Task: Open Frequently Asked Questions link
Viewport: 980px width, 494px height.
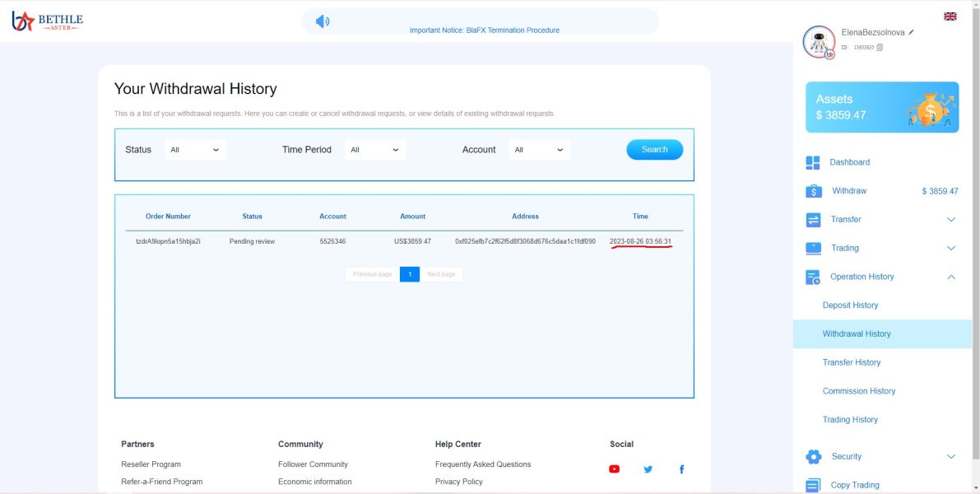Action: tap(482, 464)
